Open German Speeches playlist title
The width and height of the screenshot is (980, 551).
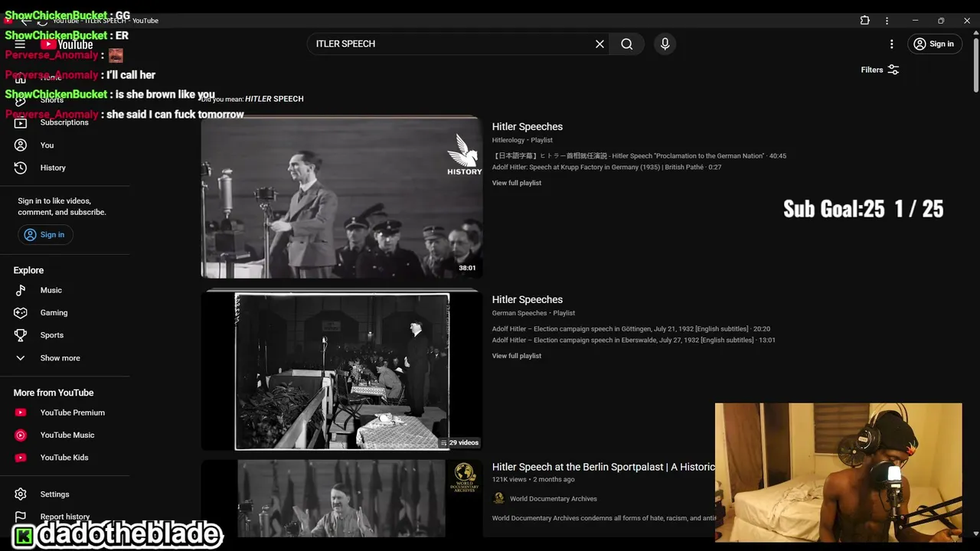528,300
